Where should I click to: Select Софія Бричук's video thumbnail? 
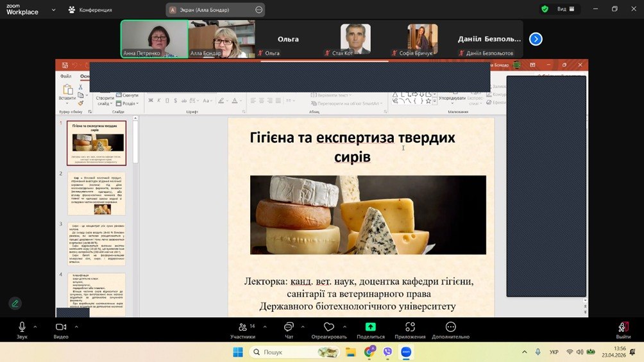[x=423, y=40]
